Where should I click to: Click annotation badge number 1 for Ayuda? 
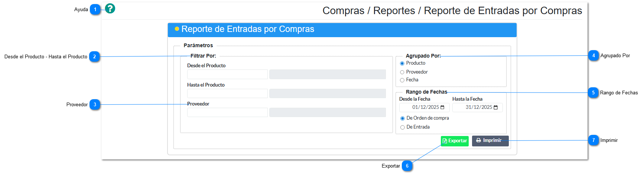click(x=95, y=9)
